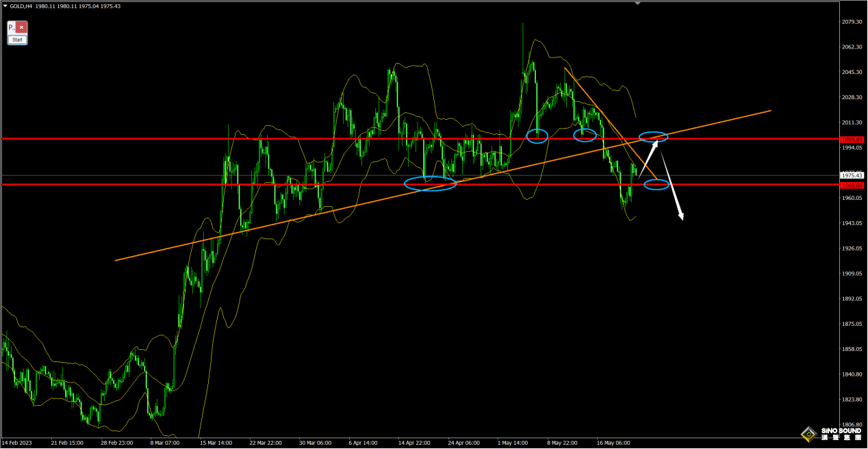The height and width of the screenshot is (449, 868).
Task: Select the rightmost blue ellipse on the 1969.00 line
Action: pyautogui.click(x=656, y=184)
